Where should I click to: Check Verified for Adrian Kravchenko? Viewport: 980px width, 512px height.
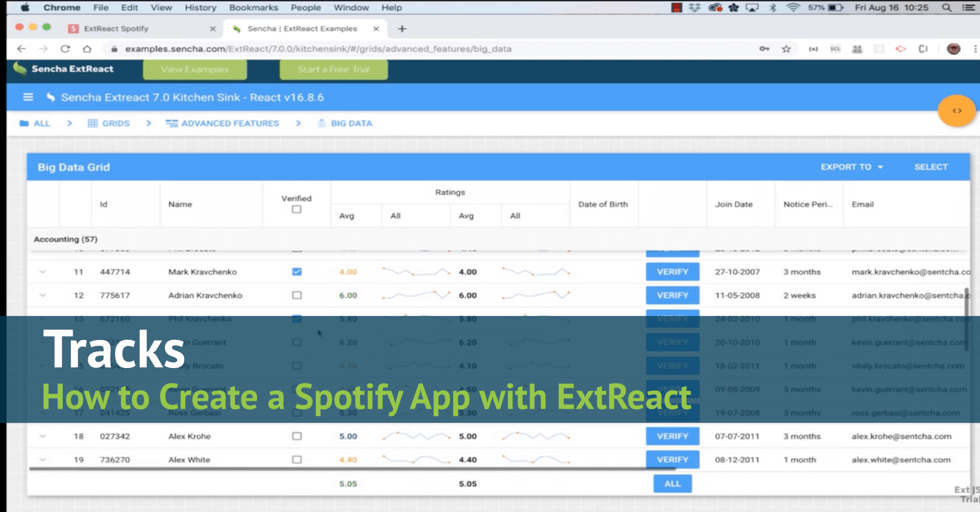click(x=297, y=295)
